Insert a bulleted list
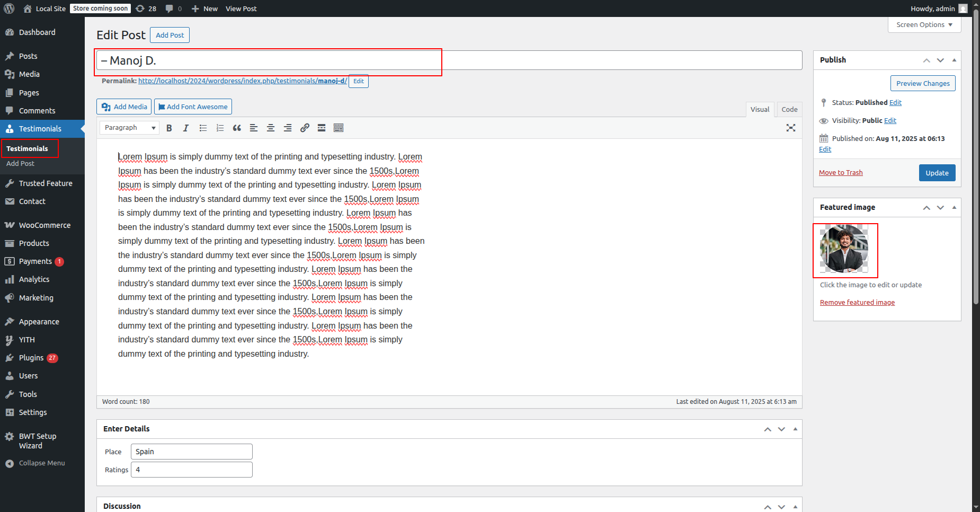 click(x=203, y=128)
